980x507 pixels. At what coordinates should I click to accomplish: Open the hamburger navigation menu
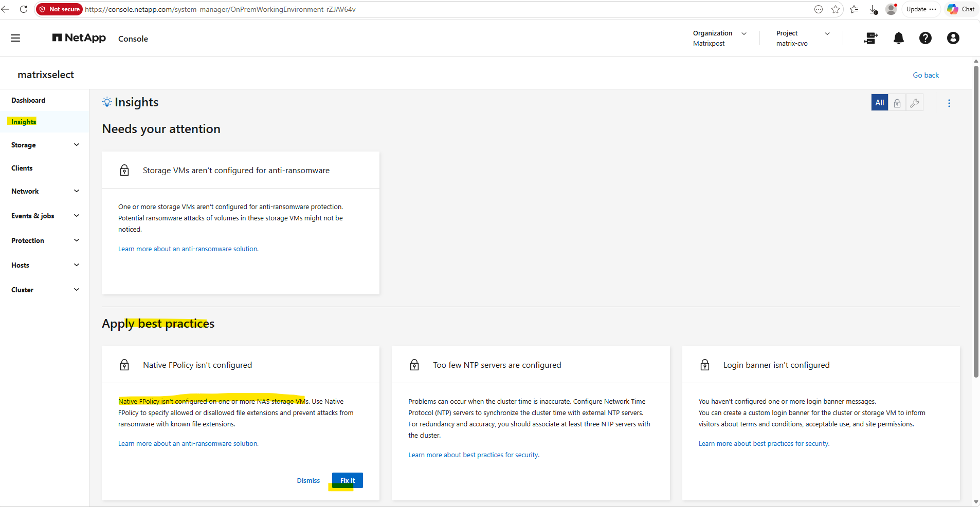[15, 38]
